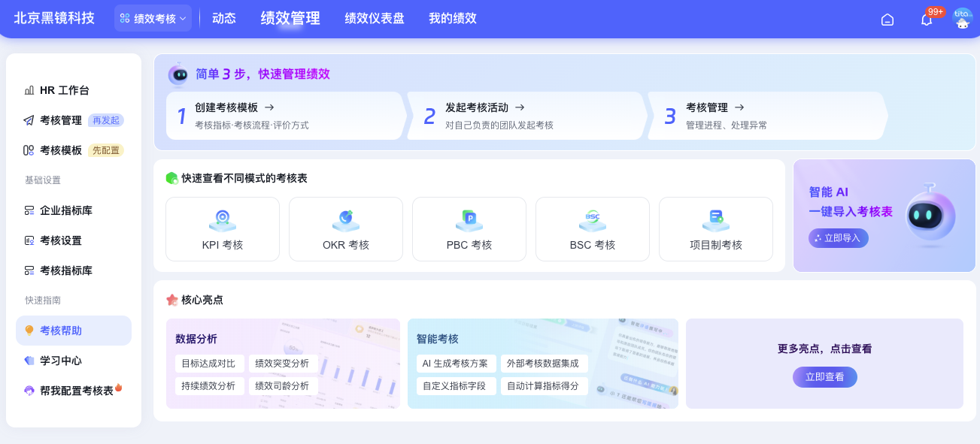Choose the PBC 考核 icon card
This screenshot has height=444, width=980.
pyautogui.click(x=469, y=229)
